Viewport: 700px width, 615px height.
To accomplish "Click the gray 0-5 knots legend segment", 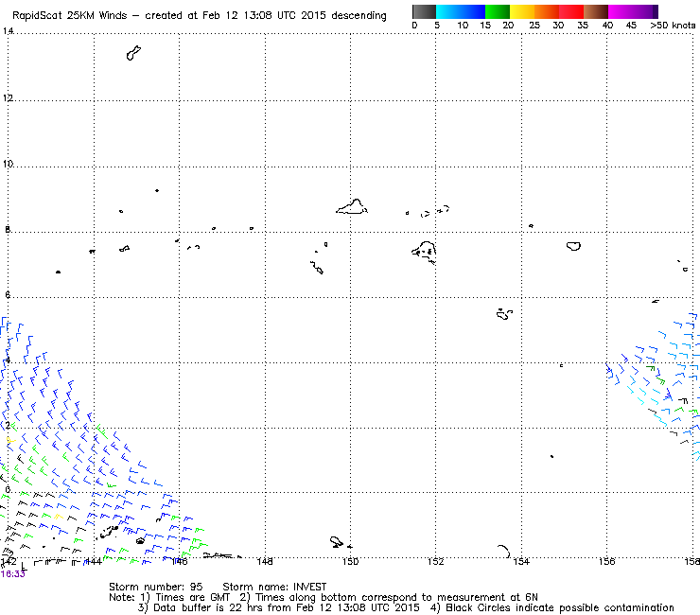I will 424,11.
